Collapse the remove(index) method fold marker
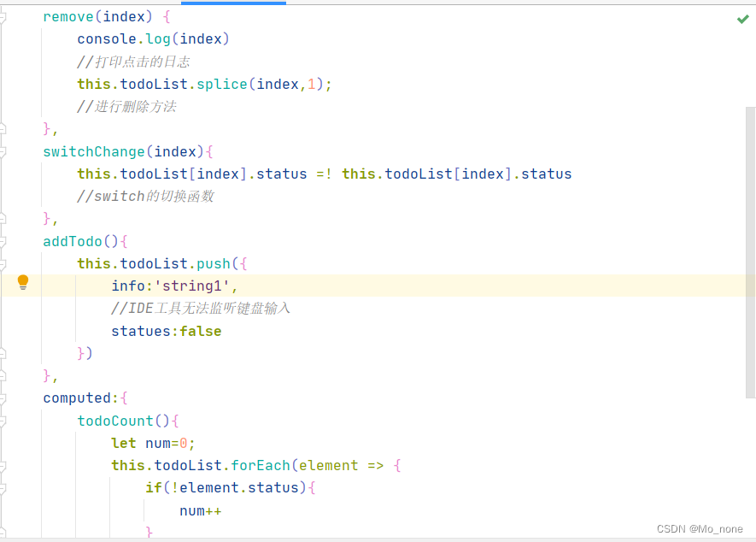Screen dimensions: 756x542 pyautogui.click(x=3, y=17)
